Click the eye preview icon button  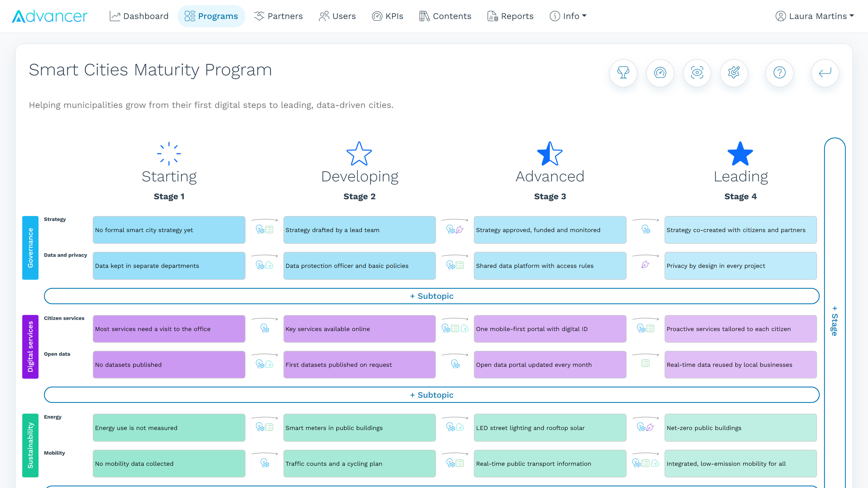697,73
